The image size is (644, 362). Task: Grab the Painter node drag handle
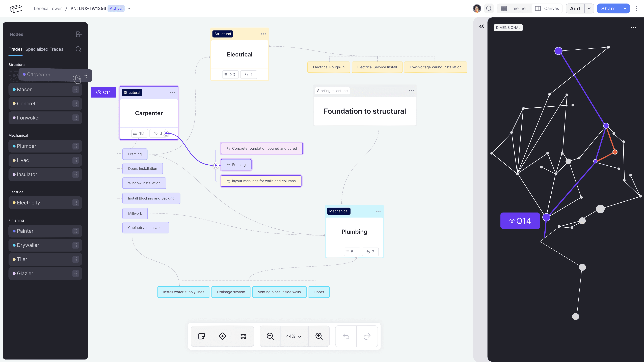point(76,231)
